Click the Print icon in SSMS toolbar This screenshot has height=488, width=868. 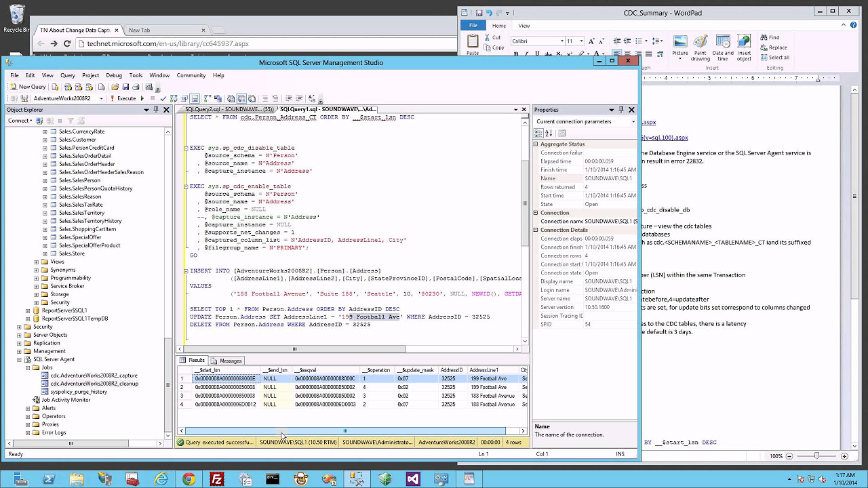136,87
